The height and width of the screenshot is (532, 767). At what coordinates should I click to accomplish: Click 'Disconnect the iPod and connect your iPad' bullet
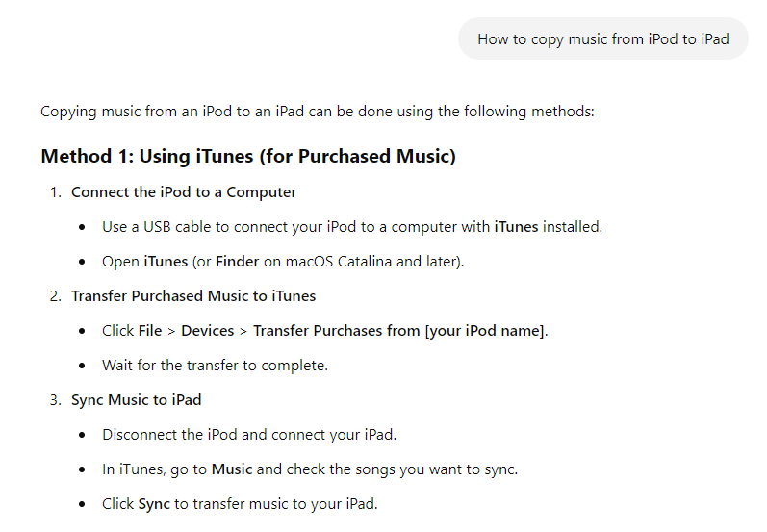[249, 435]
